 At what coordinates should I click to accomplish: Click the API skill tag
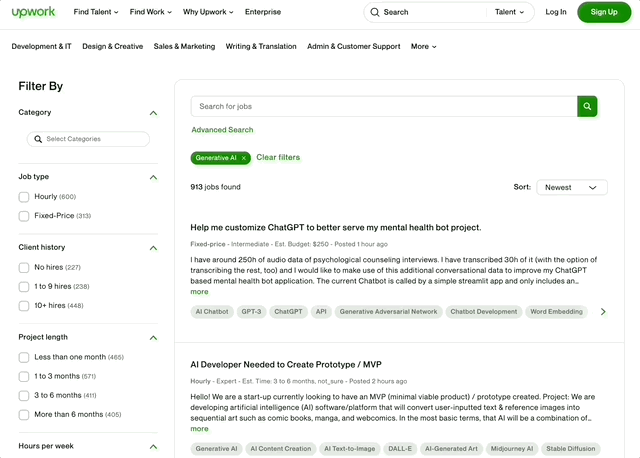tap(321, 312)
